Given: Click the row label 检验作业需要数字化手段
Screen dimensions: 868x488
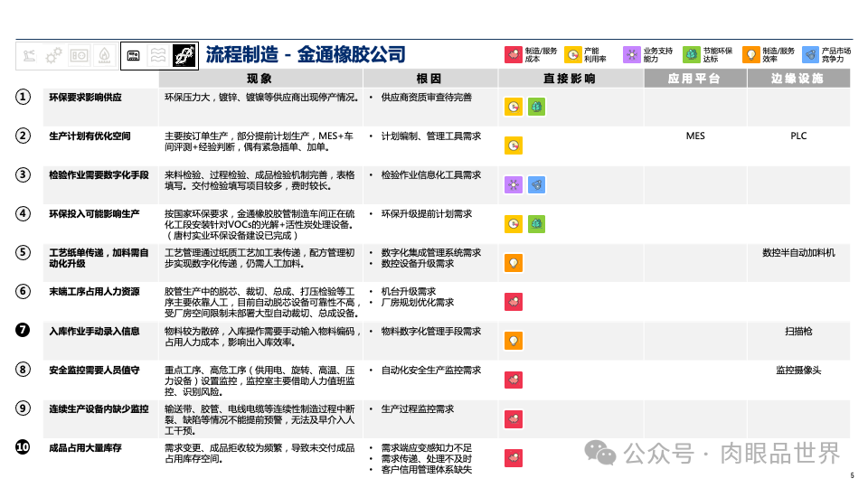Looking at the screenshot, I should pos(99,174).
